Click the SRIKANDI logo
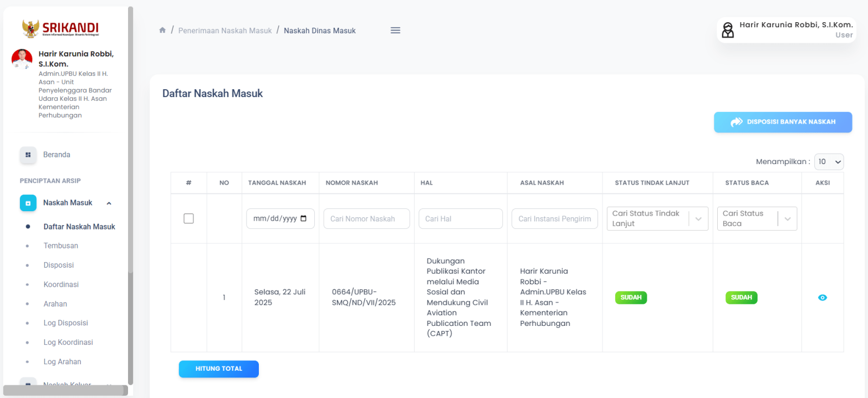This screenshot has width=868, height=398. [x=60, y=28]
